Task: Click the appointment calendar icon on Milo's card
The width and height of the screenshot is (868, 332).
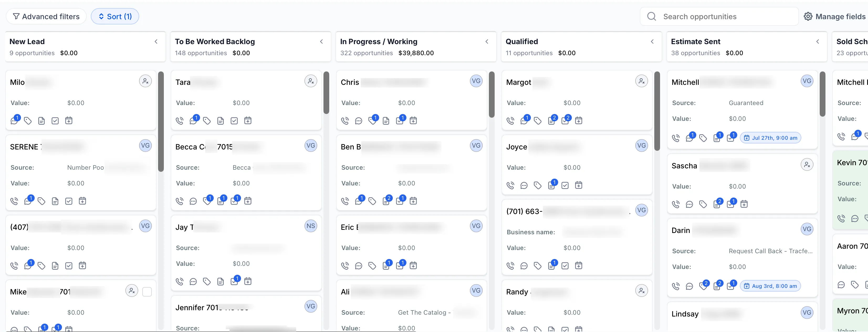Action: [69, 120]
